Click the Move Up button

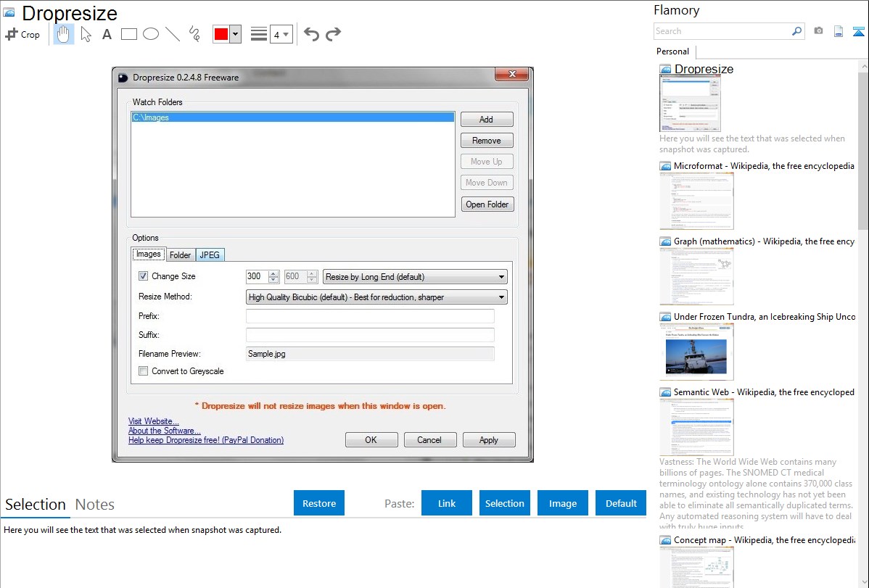pyautogui.click(x=487, y=161)
